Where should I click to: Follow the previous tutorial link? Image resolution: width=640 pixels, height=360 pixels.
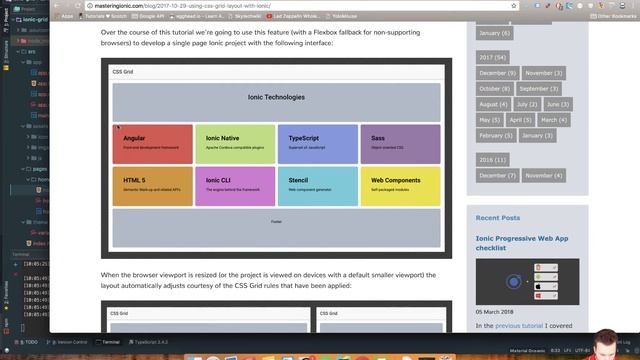519,326
